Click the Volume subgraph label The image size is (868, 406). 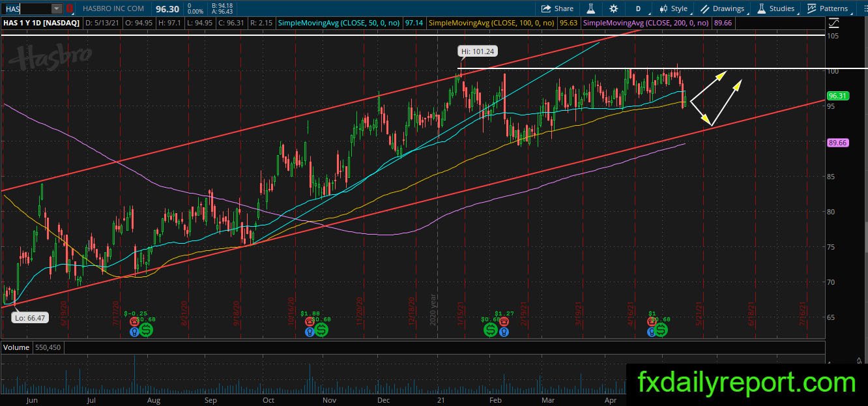coord(16,347)
